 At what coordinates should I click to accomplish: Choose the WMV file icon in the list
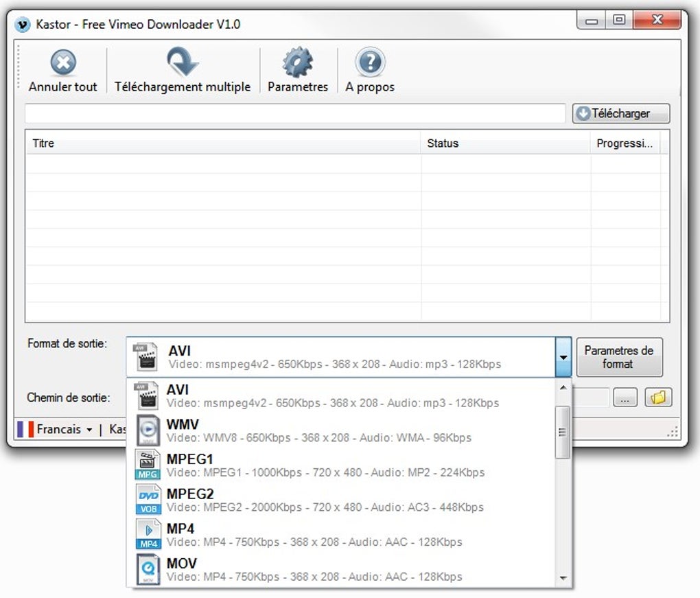pos(148,430)
